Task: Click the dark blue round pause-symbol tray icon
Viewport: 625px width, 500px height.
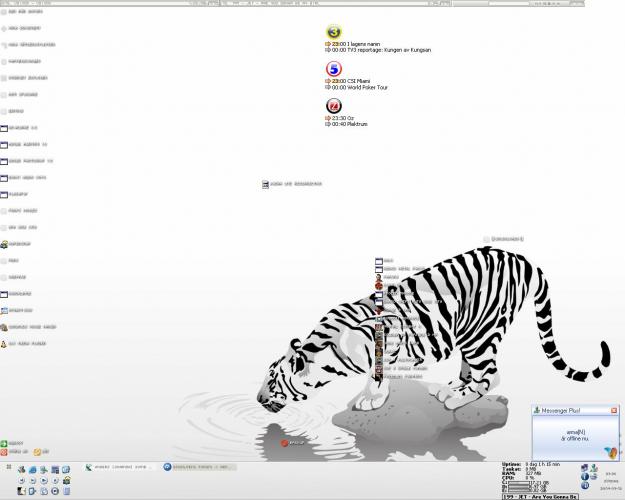Action: [584, 486]
